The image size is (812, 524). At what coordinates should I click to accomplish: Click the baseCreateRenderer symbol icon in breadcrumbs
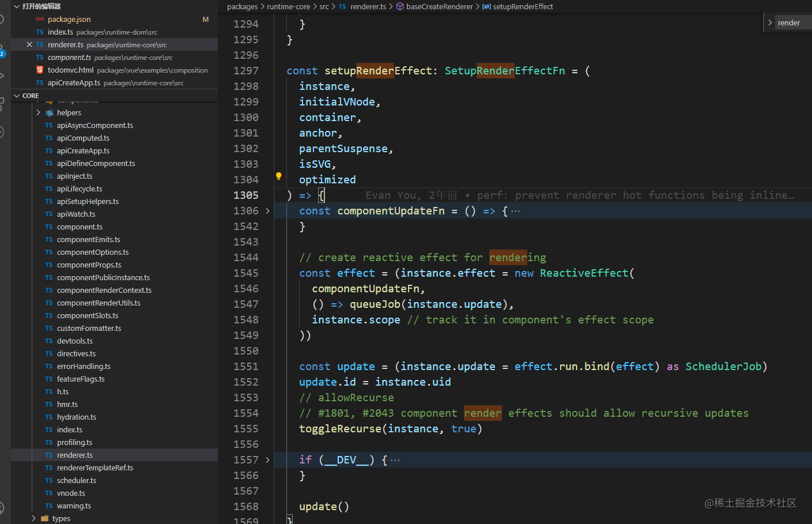click(400, 7)
